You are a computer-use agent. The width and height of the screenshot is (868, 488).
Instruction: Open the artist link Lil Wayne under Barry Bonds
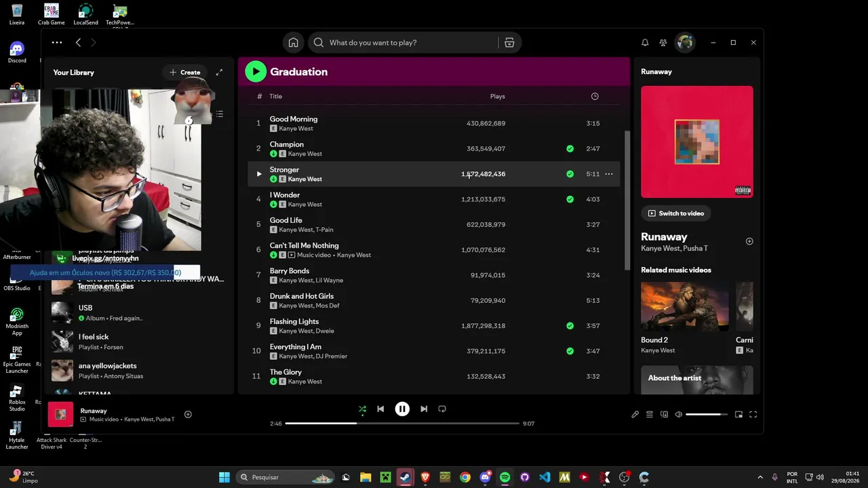[x=329, y=281]
